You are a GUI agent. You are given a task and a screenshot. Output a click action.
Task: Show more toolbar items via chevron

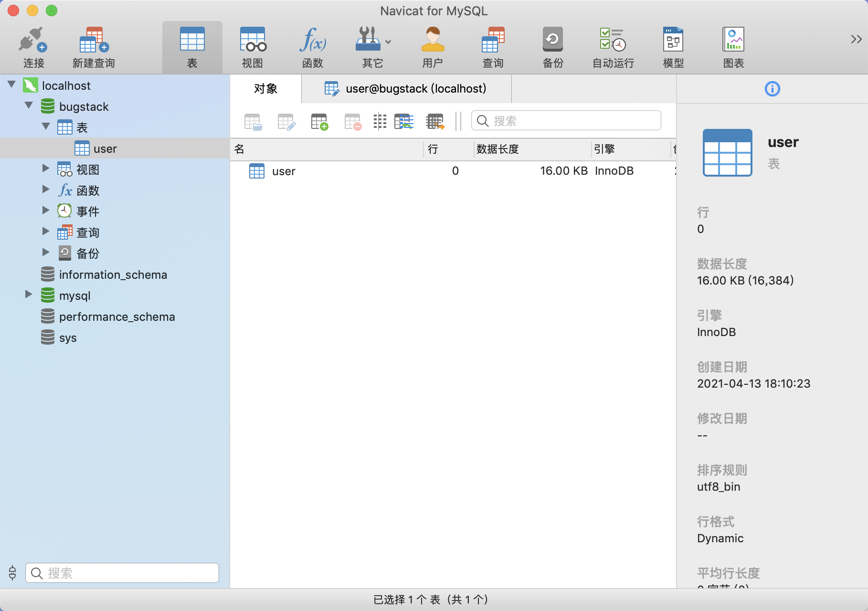pyautogui.click(x=856, y=39)
